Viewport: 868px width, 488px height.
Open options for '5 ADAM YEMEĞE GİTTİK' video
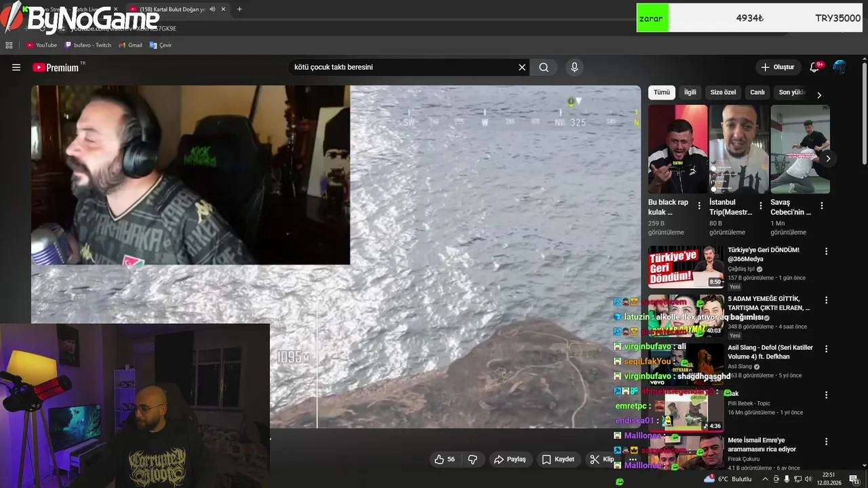[x=826, y=300]
